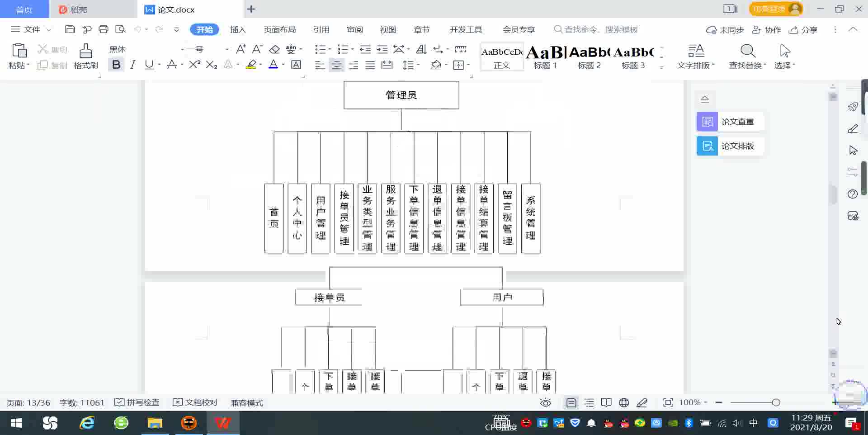Clear formatting with the eraser icon
The height and width of the screenshot is (435, 868).
[274, 49]
